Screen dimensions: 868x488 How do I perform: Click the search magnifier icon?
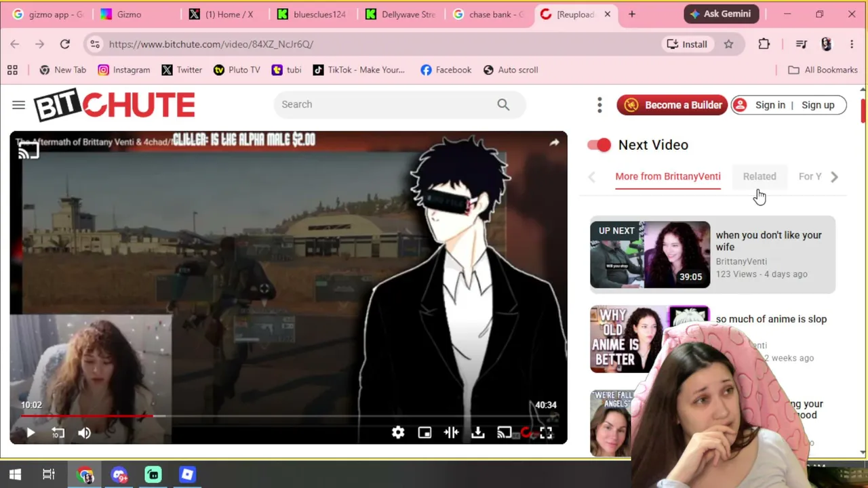[503, 104]
